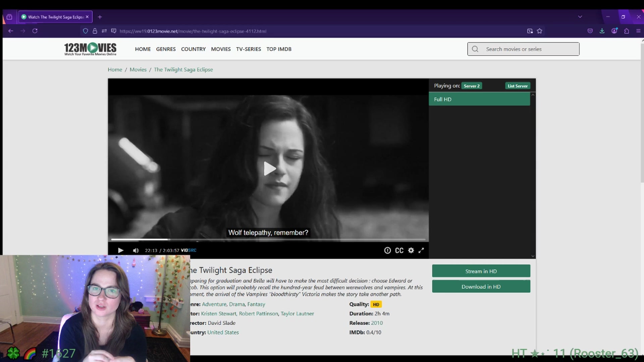Play video from control bar
This screenshot has width=644, height=362.
click(x=121, y=250)
